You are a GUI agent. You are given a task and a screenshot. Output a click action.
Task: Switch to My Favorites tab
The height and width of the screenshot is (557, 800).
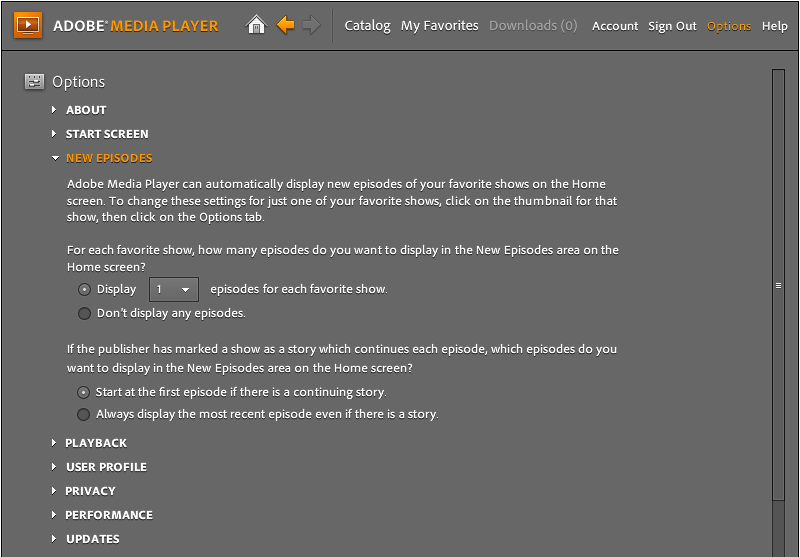(x=439, y=26)
